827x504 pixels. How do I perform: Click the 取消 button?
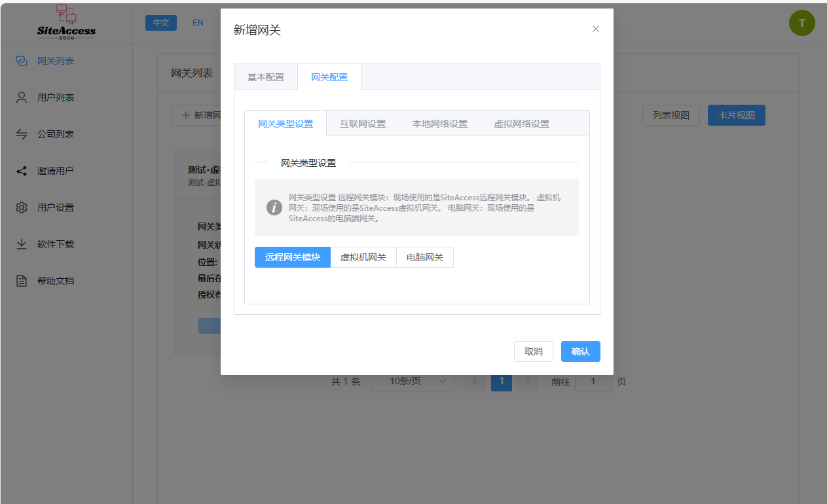coord(533,351)
